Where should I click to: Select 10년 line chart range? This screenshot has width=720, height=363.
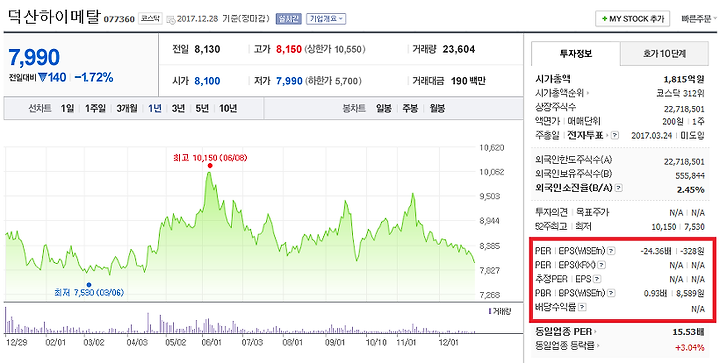click(228, 109)
